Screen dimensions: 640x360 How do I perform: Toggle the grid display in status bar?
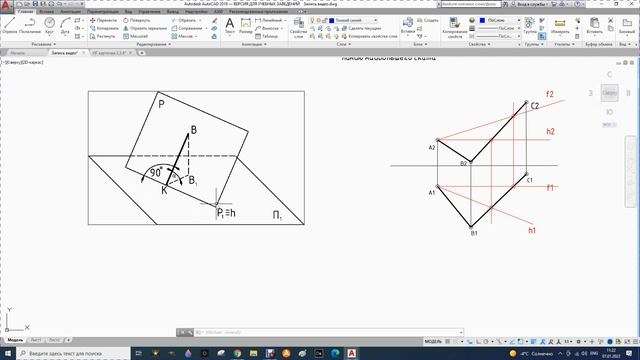[x=448, y=341]
